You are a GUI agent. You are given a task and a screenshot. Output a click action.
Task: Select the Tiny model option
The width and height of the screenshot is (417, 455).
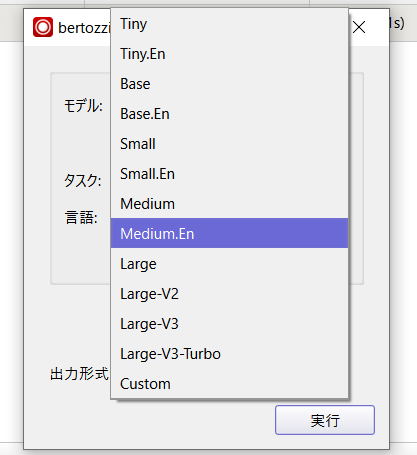pos(229,24)
